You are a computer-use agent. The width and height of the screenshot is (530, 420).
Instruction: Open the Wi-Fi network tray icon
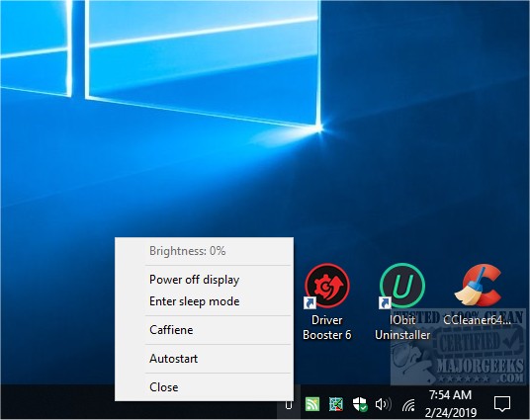point(408,404)
